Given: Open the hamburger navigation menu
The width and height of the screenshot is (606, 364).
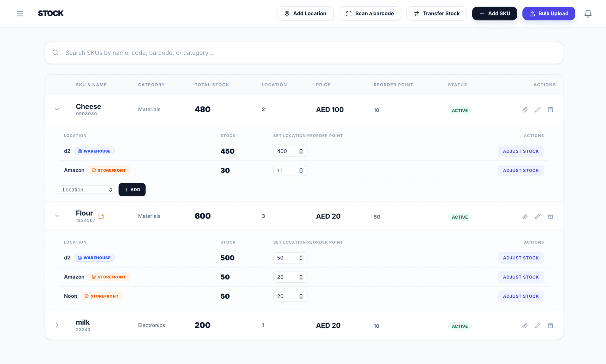Looking at the screenshot, I should (20, 13).
